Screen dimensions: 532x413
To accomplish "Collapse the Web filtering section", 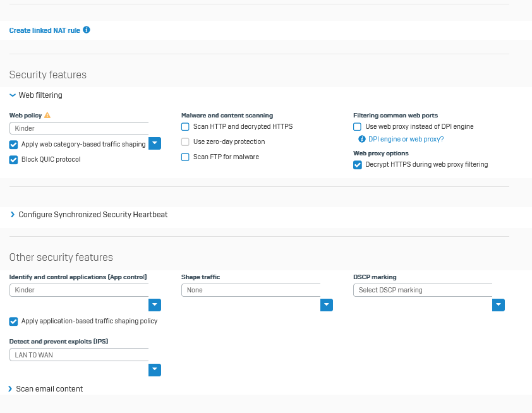I will 13,95.
